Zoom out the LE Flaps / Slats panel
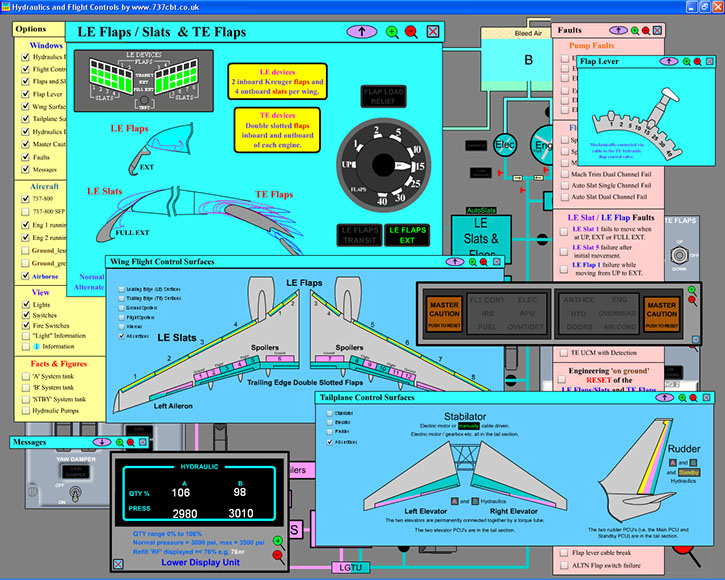The width and height of the screenshot is (725, 580). point(411,32)
